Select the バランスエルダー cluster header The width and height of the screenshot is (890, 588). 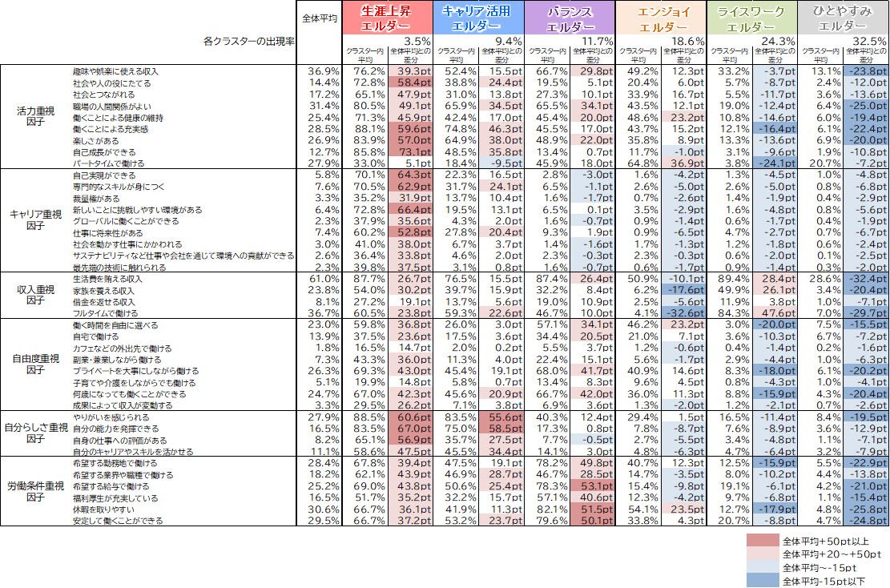pyautogui.click(x=570, y=18)
